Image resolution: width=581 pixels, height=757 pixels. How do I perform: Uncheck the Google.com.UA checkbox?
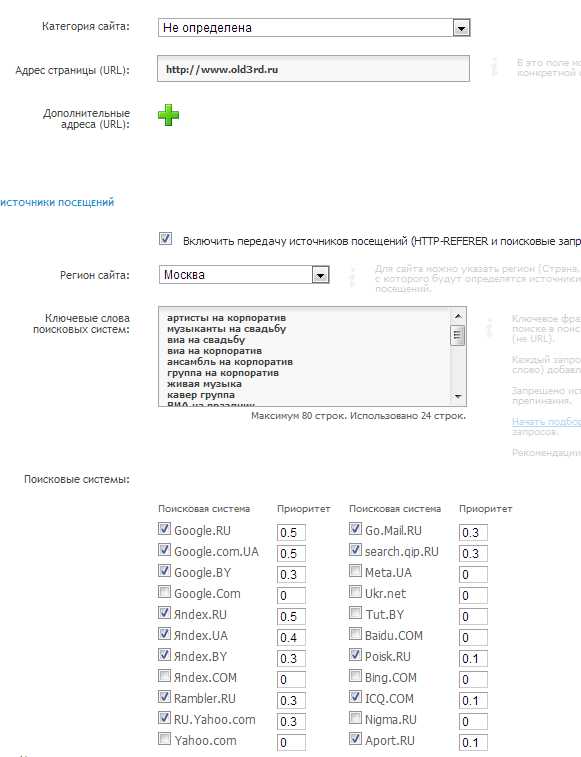pos(164,550)
